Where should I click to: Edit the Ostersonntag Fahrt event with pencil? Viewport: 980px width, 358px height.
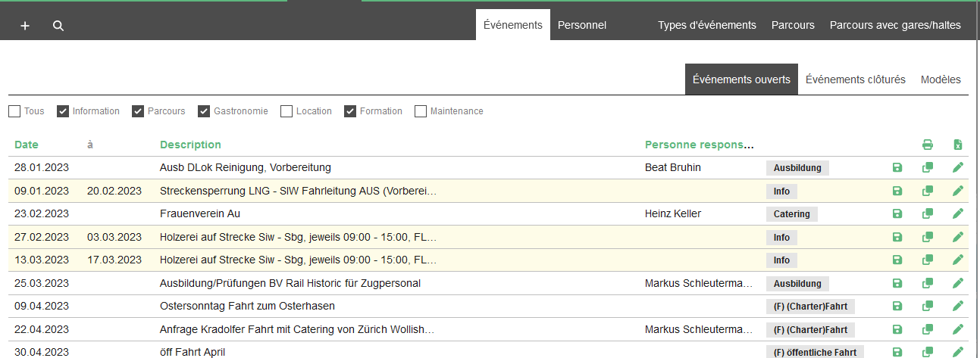(x=957, y=307)
